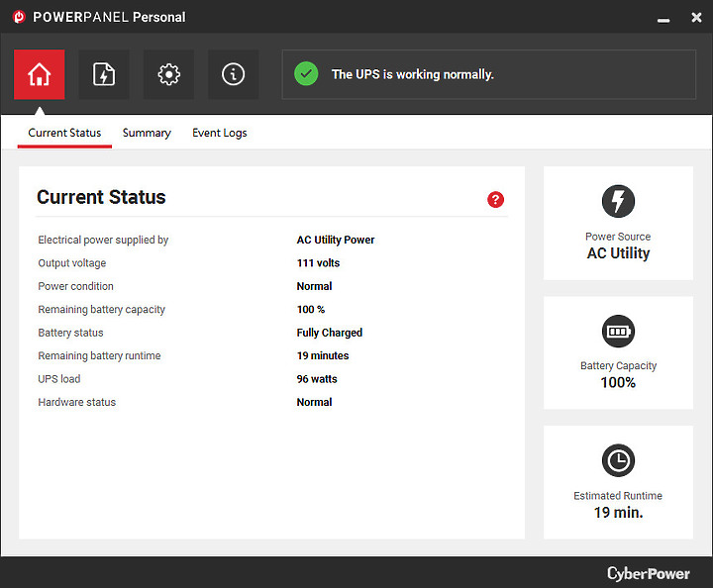Click the PowerPanel logo in title bar
The width and height of the screenshot is (713, 588).
pos(19,17)
